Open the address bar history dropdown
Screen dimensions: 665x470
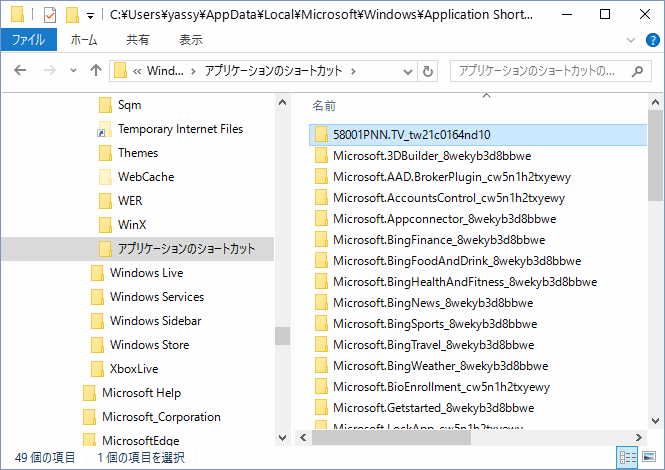tap(408, 71)
